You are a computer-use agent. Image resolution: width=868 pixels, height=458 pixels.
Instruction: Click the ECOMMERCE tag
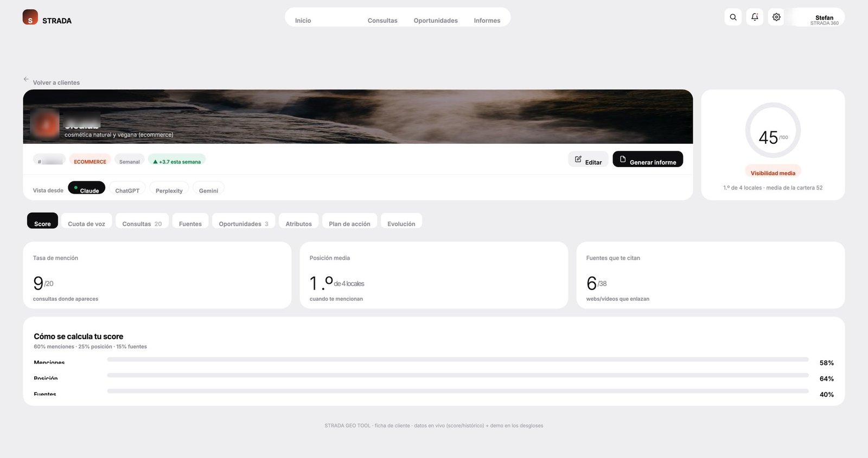90,160
